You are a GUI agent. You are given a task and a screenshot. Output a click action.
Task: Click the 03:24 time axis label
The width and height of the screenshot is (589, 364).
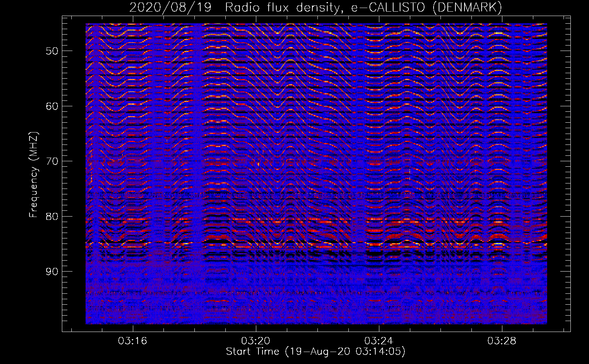click(x=379, y=341)
